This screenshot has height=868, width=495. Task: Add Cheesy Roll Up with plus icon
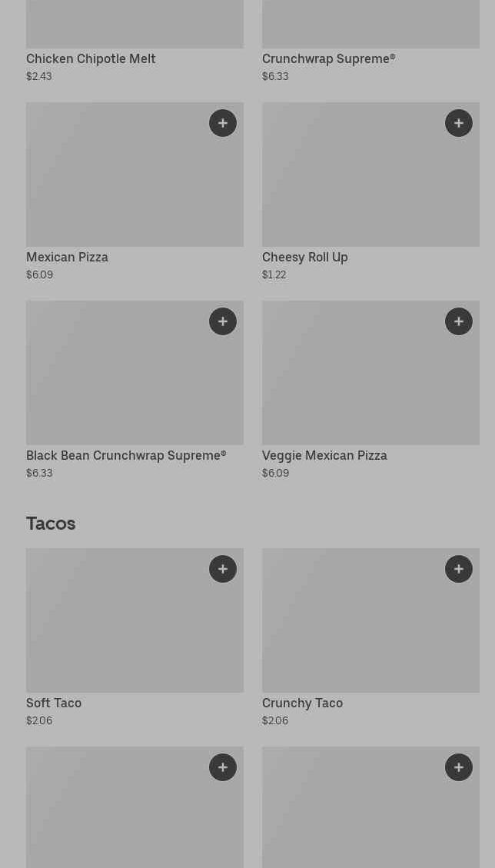(x=459, y=123)
